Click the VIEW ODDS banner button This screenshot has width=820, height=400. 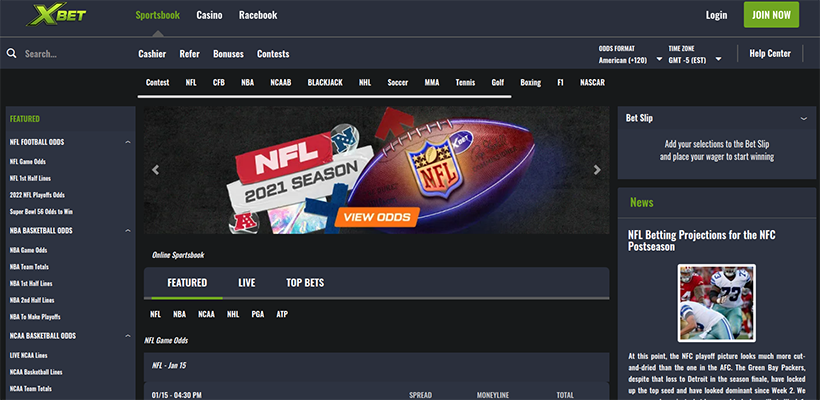[378, 218]
